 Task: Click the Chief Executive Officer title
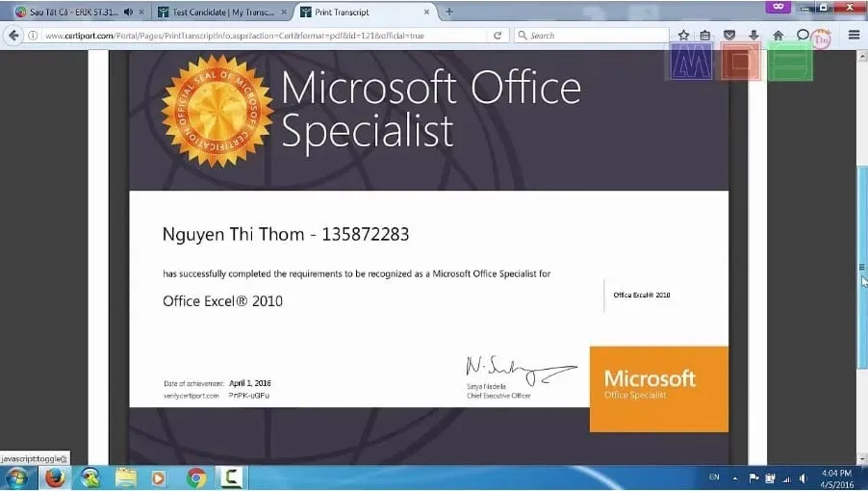(x=498, y=396)
